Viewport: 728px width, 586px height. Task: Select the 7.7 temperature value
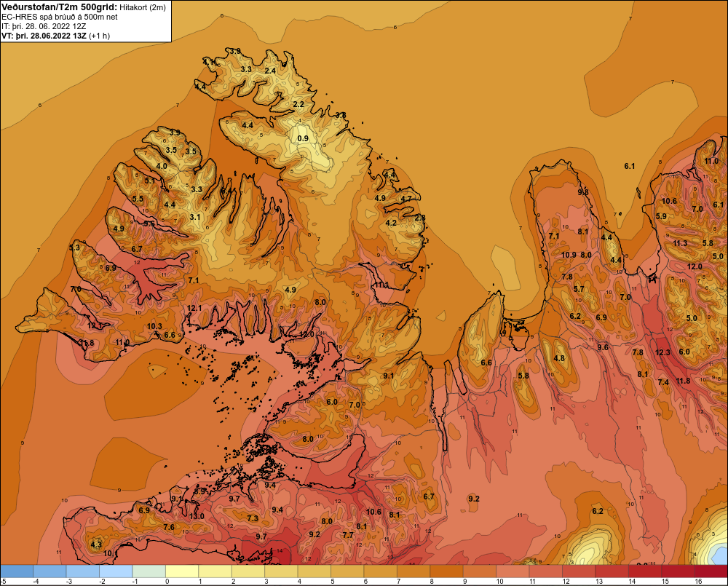tap(348, 535)
